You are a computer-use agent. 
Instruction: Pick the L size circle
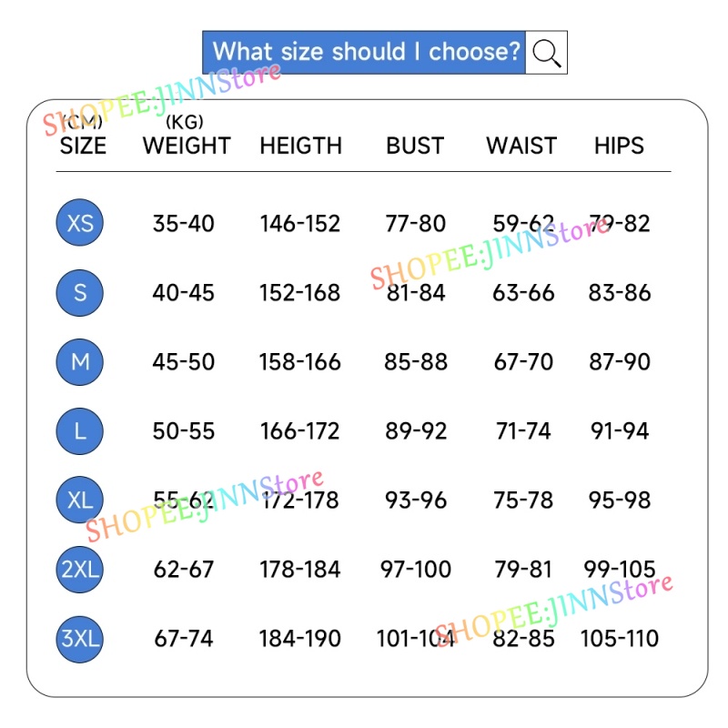[x=80, y=430]
